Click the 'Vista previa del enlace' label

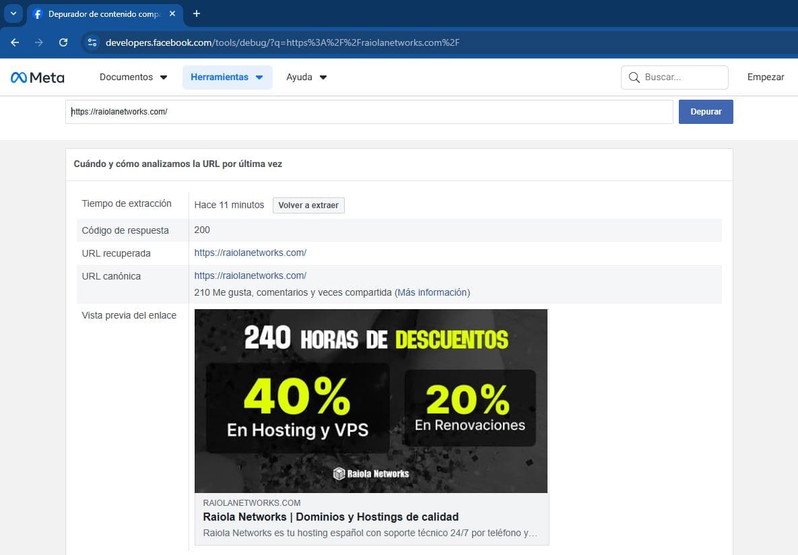point(129,315)
